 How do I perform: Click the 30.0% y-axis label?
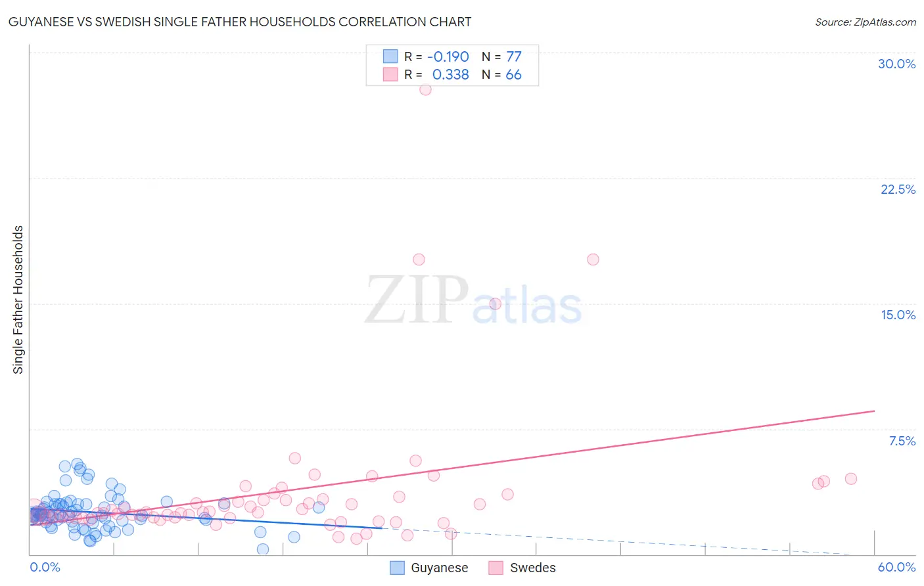[896, 64]
